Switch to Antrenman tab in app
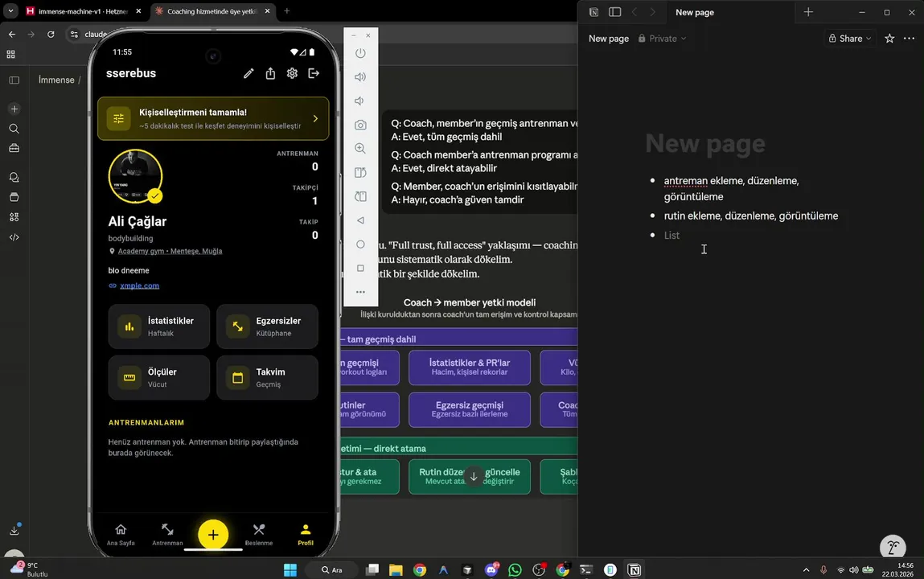This screenshot has width=924, height=579. point(167,534)
